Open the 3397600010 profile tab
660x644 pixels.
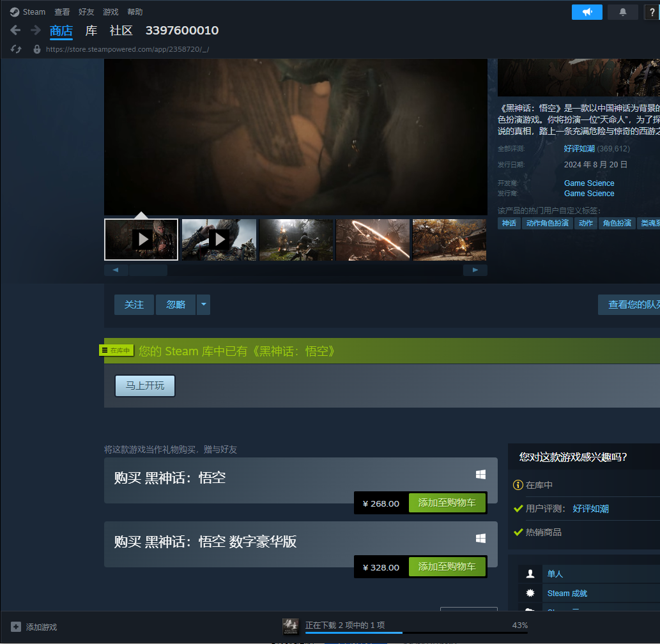pyautogui.click(x=182, y=31)
